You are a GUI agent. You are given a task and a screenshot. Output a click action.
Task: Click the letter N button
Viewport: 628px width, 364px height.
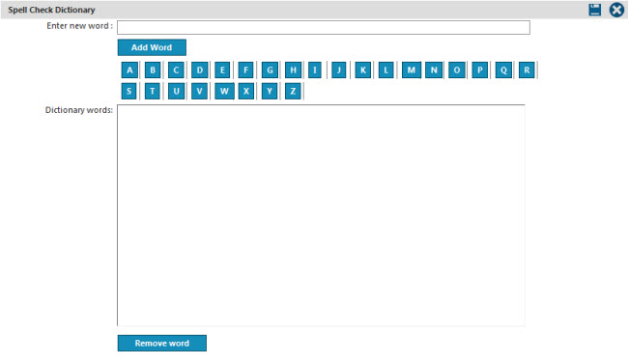434,70
